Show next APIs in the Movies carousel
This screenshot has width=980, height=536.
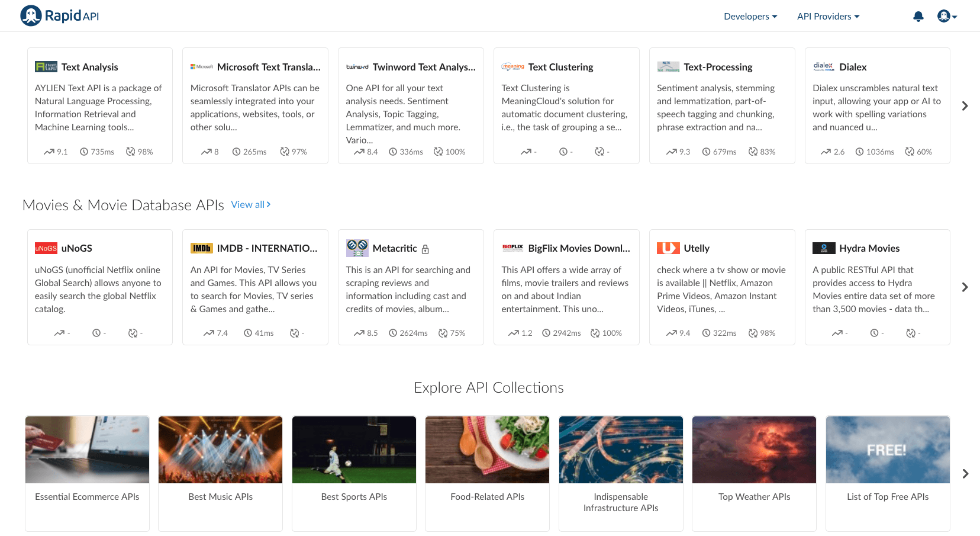click(965, 287)
